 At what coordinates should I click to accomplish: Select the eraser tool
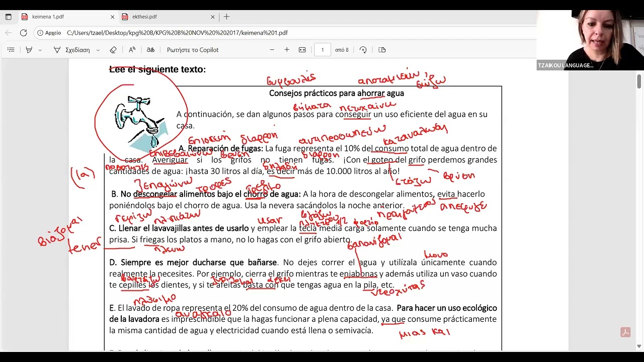coord(113,50)
